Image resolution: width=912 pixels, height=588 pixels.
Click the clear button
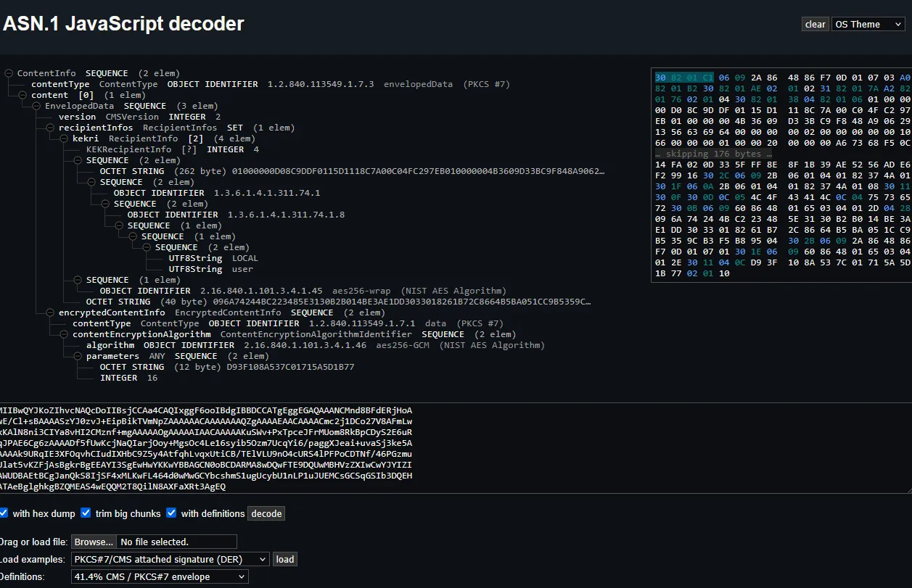[x=816, y=24]
